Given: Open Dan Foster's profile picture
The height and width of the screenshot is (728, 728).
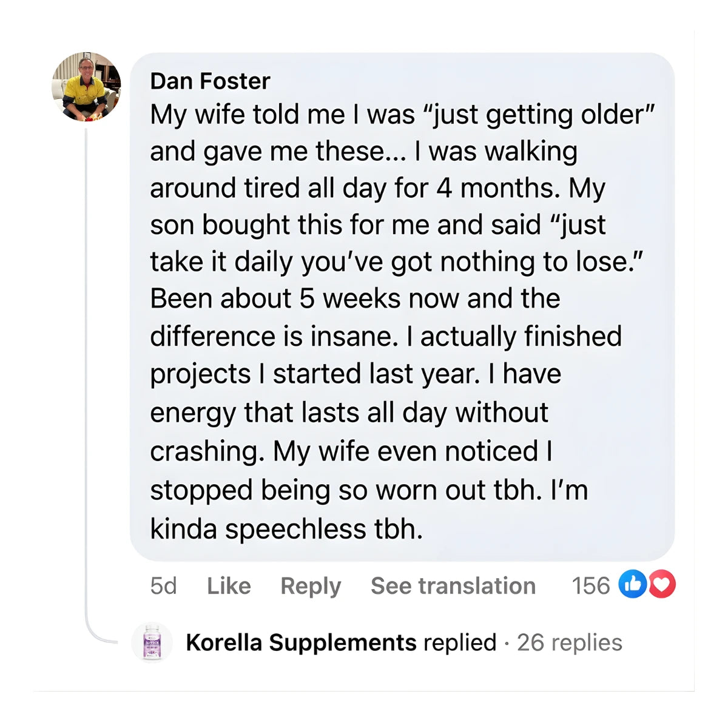Looking at the screenshot, I should [86, 87].
